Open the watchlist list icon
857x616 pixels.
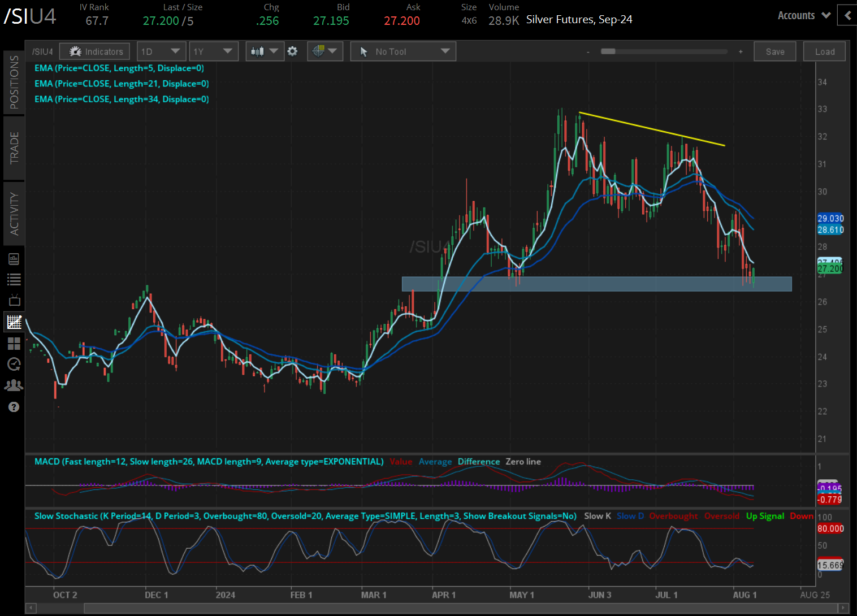coord(14,279)
